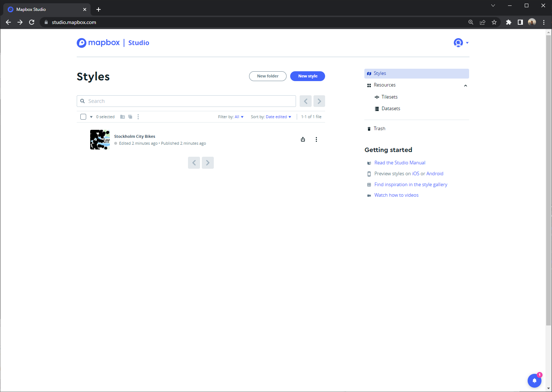
Task: Open Chrome profile avatar
Action: (x=532, y=22)
